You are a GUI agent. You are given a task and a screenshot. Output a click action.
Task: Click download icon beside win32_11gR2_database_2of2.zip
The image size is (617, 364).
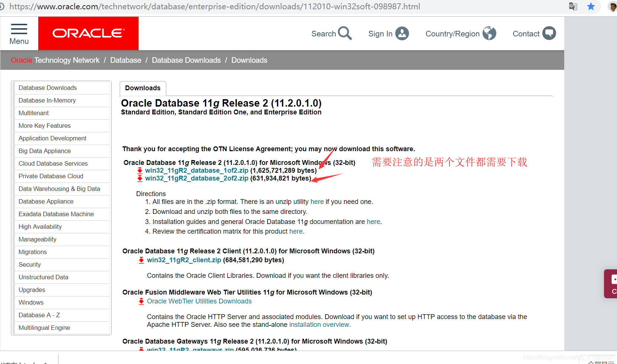point(140,178)
